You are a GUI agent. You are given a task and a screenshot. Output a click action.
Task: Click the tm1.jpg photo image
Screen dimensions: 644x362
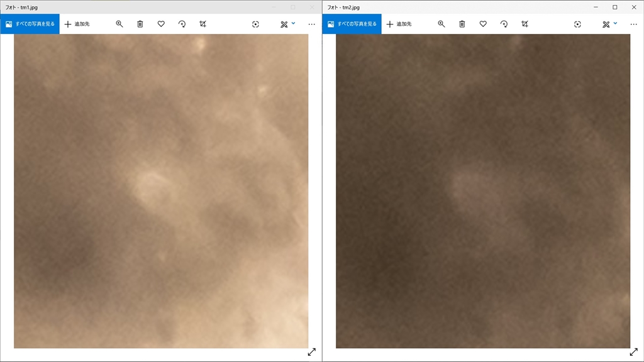click(161, 191)
